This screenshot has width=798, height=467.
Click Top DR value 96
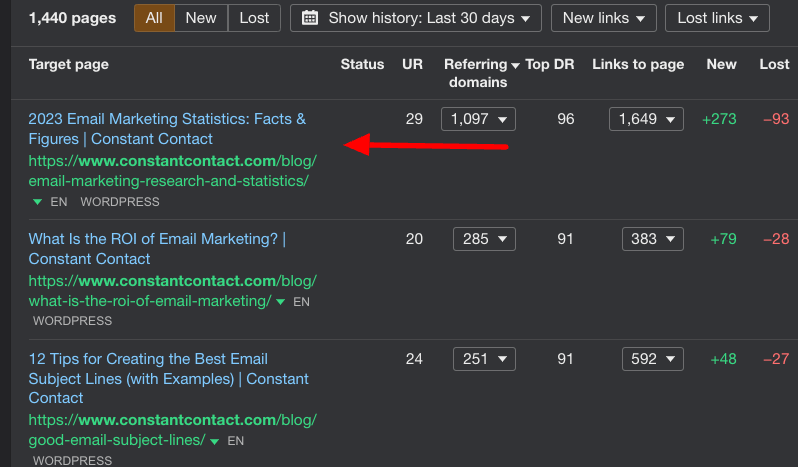[565, 119]
